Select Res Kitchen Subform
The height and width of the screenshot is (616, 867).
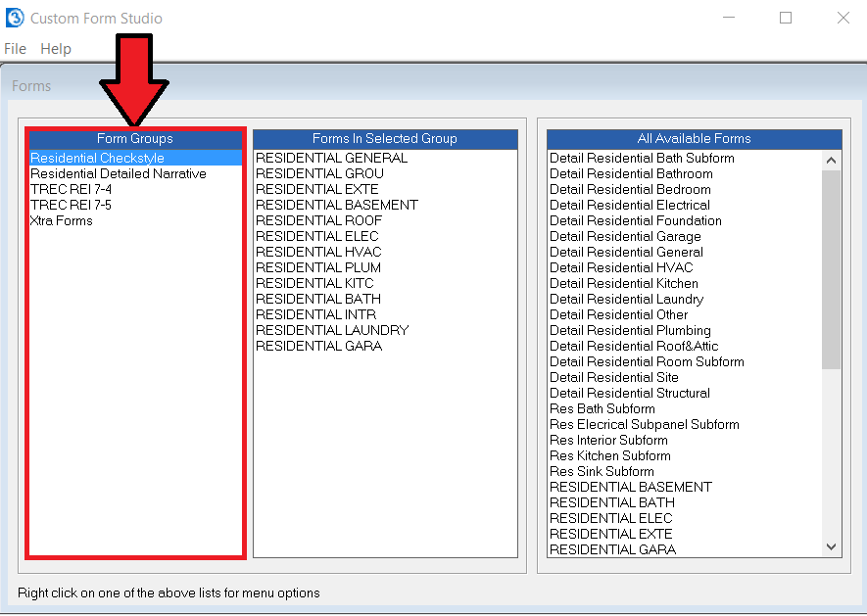click(x=685, y=455)
